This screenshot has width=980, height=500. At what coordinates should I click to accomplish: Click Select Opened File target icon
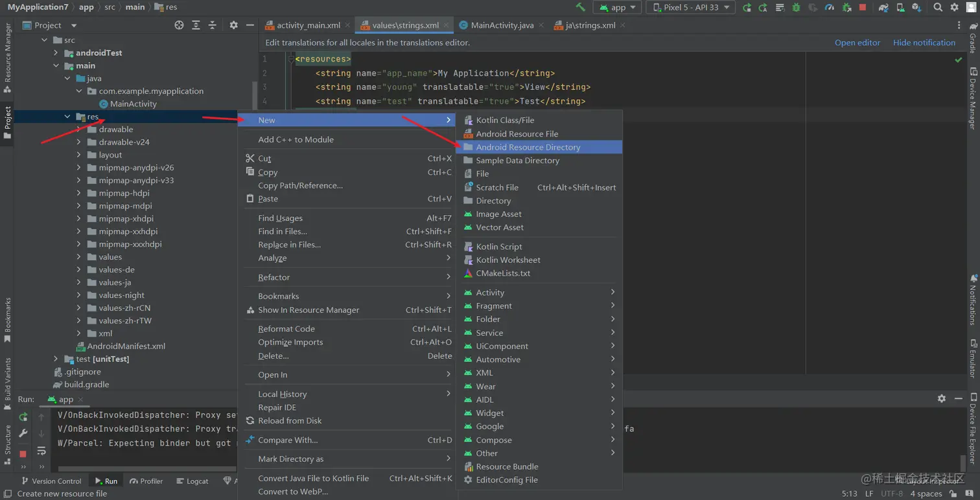(x=180, y=25)
